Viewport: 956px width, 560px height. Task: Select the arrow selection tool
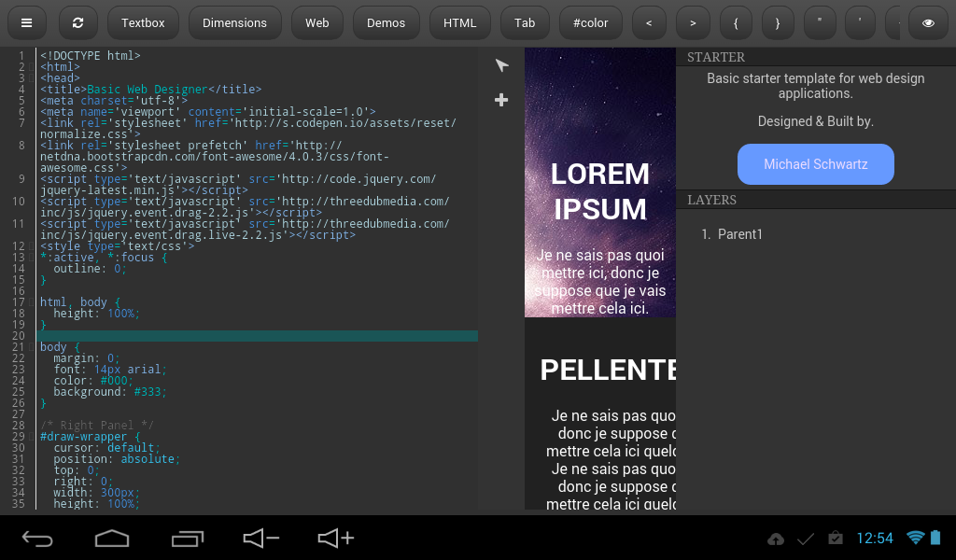tap(501, 66)
